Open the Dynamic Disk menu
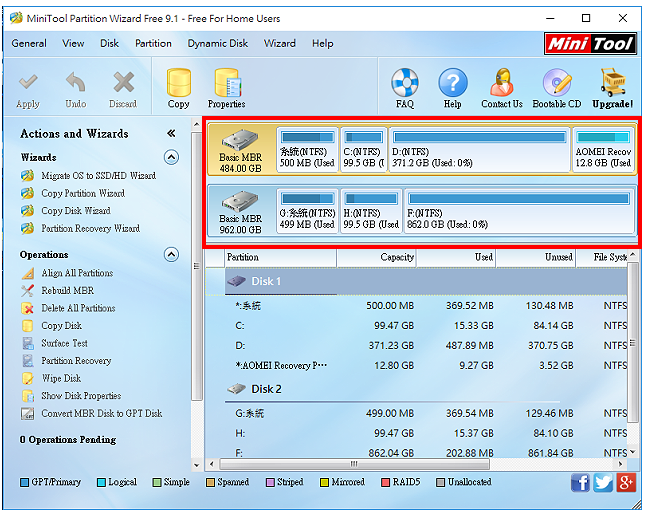The height and width of the screenshot is (522, 649). tap(218, 43)
